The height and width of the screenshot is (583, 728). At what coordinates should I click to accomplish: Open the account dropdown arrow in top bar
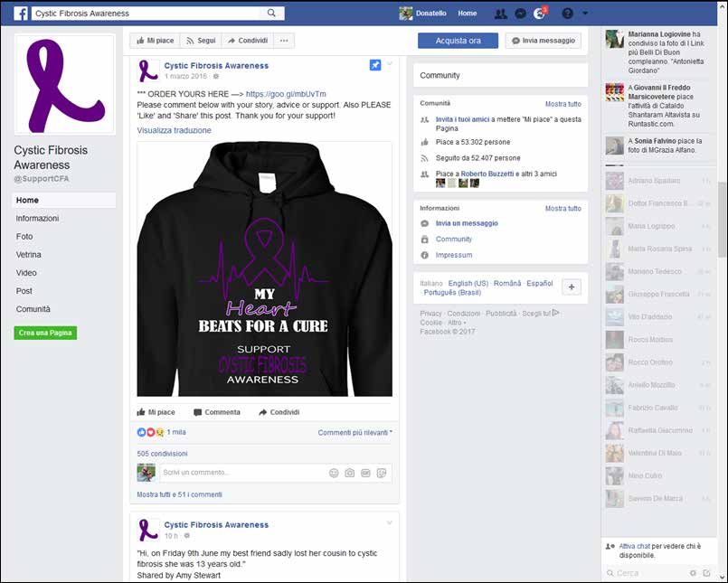(x=586, y=14)
